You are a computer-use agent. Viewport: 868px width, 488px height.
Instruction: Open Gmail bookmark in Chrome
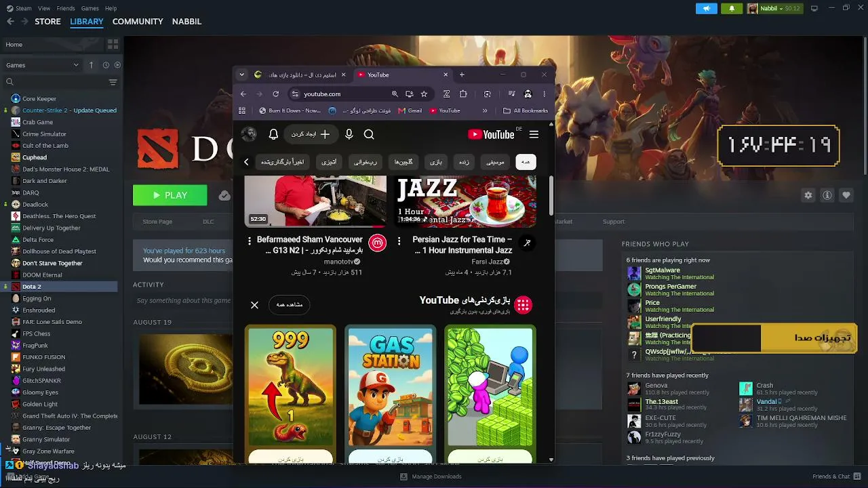pyautogui.click(x=410, y=110)
